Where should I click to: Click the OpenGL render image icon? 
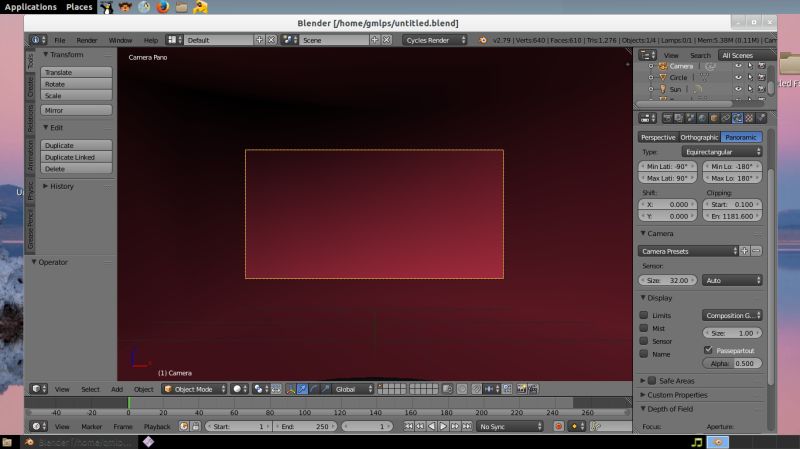tap(521, 389)
